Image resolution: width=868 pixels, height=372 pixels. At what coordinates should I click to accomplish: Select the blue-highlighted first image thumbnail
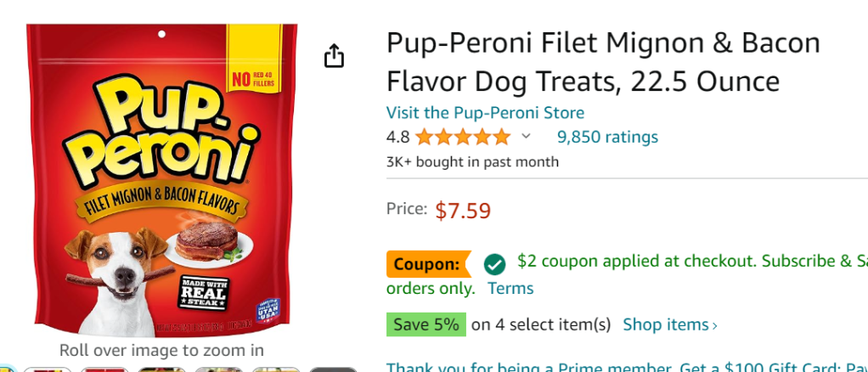[x=7, y=369]
